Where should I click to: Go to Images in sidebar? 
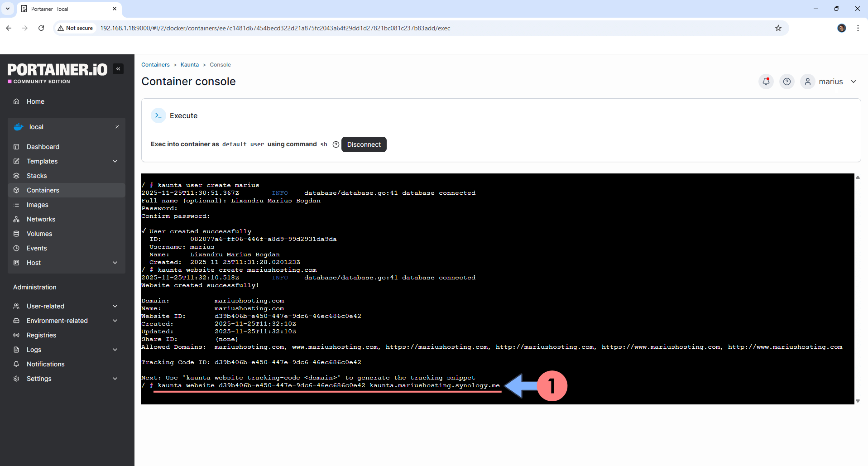pos(37,205)
